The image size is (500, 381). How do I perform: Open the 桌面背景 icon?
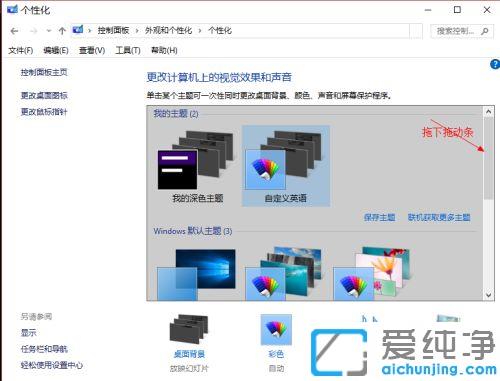click(x=189, y=329)
